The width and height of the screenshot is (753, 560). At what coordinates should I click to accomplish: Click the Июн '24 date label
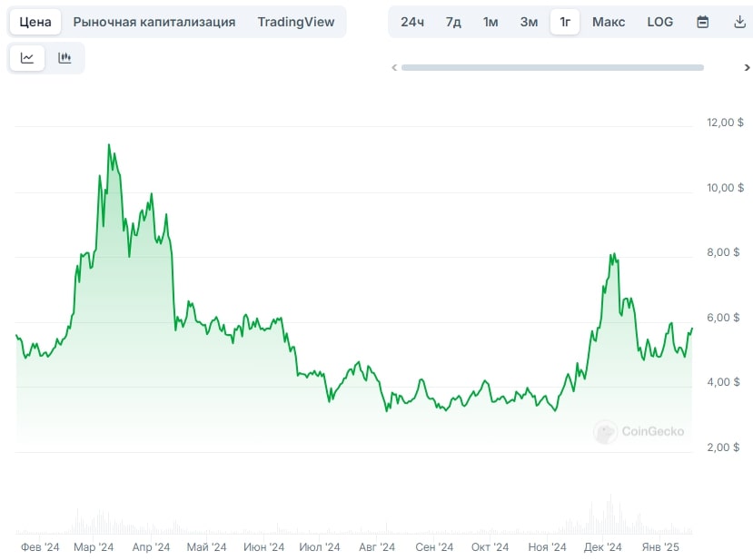pos(263,547)
